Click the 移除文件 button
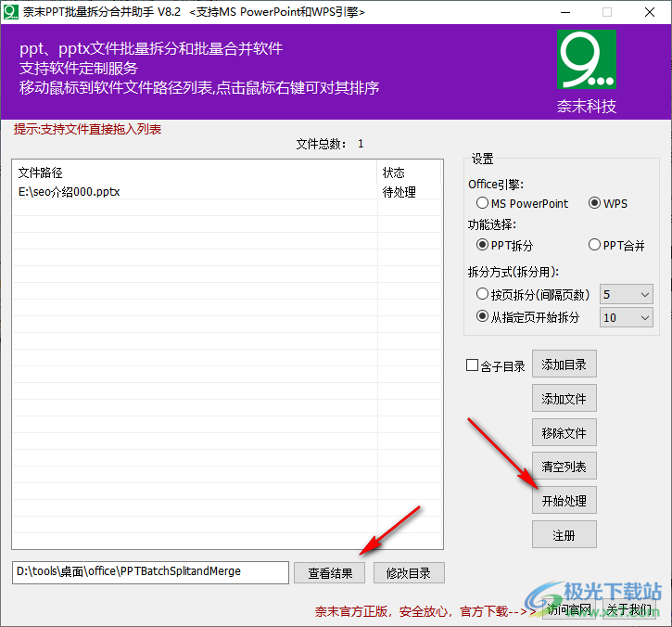 [x=564, y=432]
